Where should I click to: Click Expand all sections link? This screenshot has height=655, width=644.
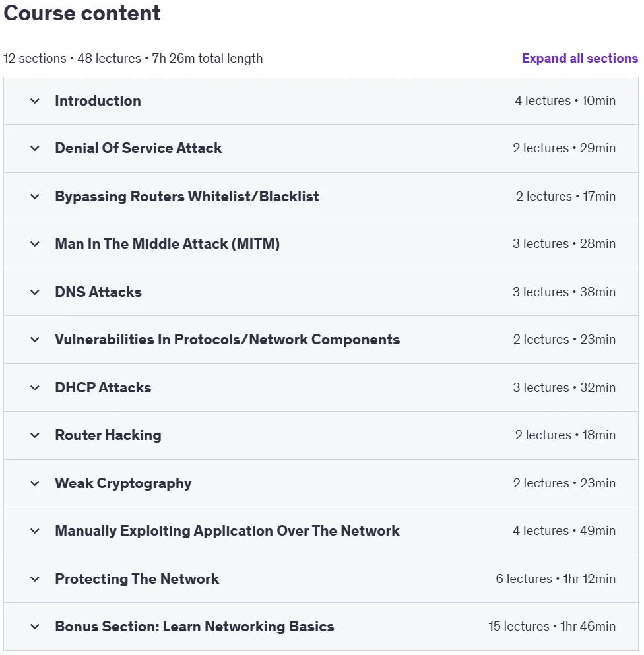point(579,59)
